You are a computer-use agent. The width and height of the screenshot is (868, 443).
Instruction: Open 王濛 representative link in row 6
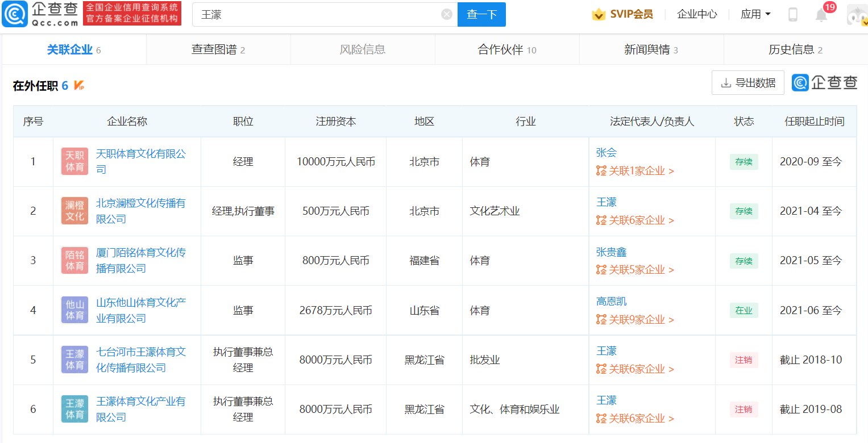click(x=606, y=400)
